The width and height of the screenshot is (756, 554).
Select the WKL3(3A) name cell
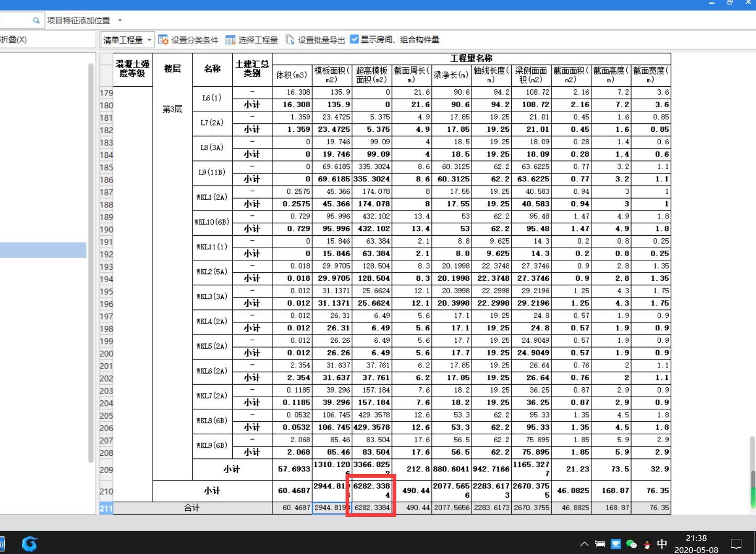tap(212, 297)
